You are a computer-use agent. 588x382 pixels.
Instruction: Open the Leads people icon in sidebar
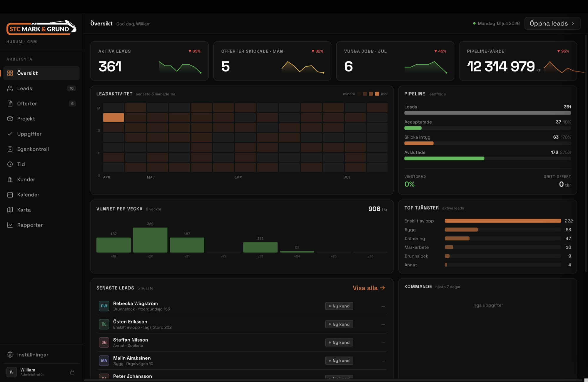[x=10, y=88]
